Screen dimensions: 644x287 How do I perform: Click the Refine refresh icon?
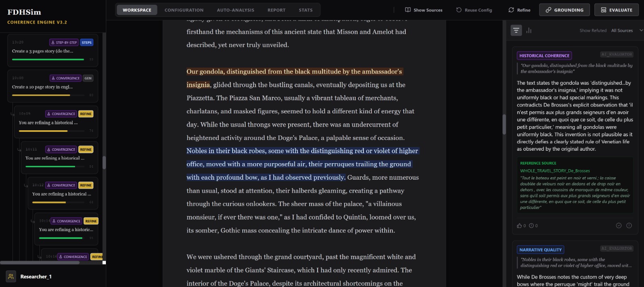pyautogui.click(x=511, y=10)
